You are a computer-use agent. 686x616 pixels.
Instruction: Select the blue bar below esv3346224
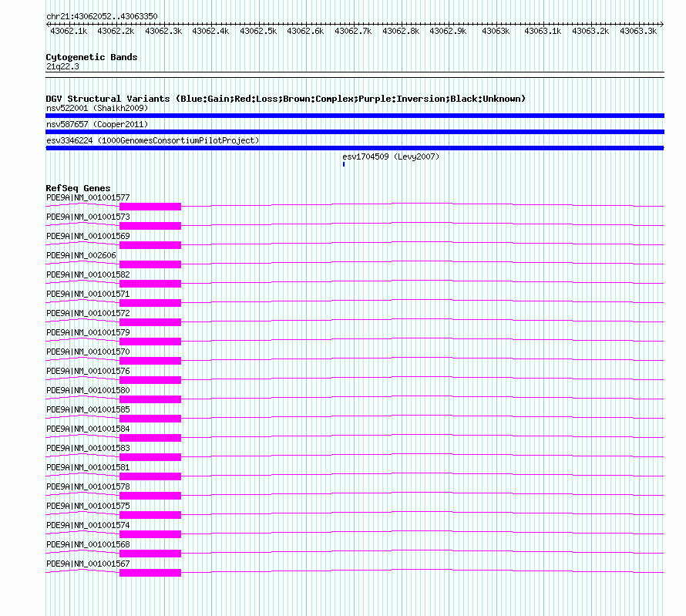[355, 148]
